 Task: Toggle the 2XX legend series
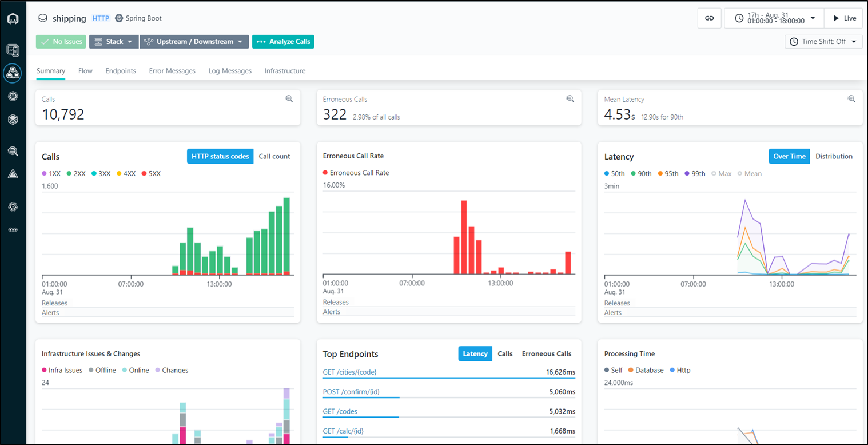tap(76, 173)
